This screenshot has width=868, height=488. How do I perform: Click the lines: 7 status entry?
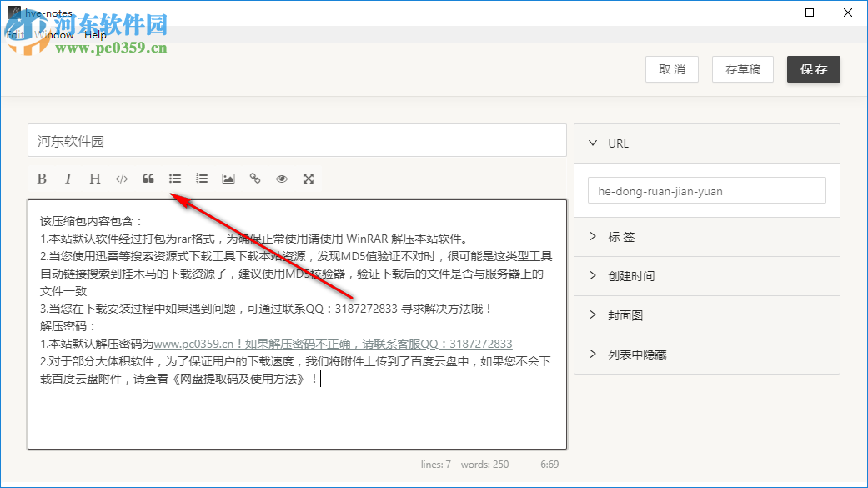(435, 464)
